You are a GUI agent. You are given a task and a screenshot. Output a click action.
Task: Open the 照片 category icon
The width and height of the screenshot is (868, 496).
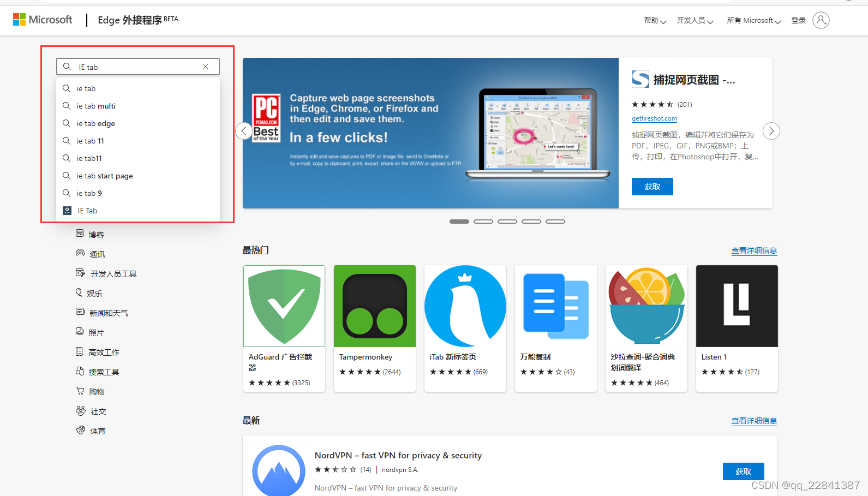click(x=80, y=331)
